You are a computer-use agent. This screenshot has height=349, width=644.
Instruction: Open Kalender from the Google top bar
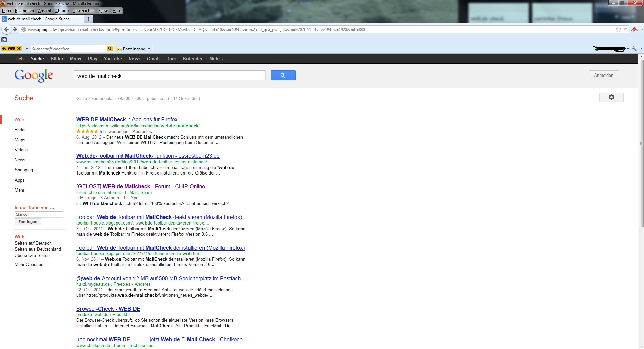[193, 59]
